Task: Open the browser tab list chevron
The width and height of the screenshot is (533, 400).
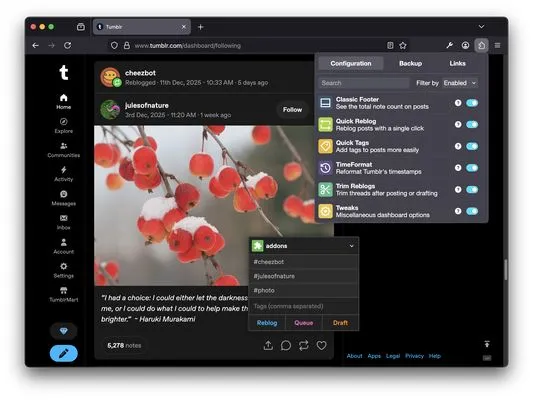Action: [481, 27]
